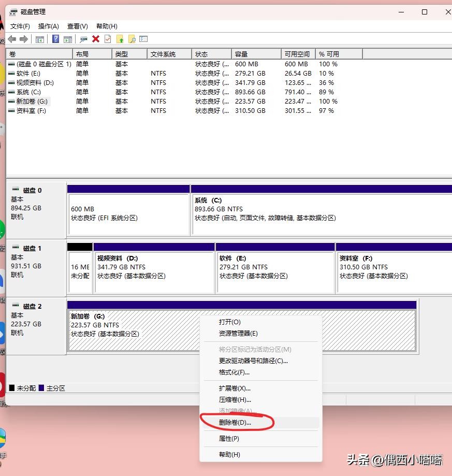
Task: Open Help via the blue question mark icon
Action: (55, 39)
